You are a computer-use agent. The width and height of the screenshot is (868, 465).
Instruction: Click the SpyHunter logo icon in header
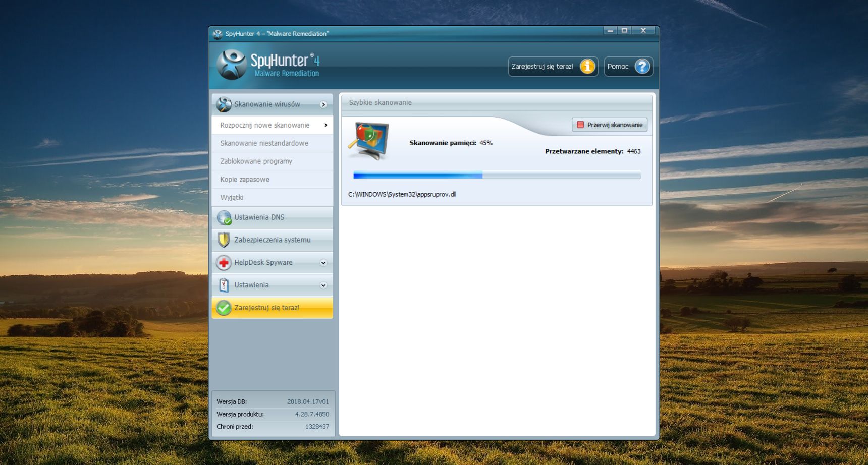point(232,65)
